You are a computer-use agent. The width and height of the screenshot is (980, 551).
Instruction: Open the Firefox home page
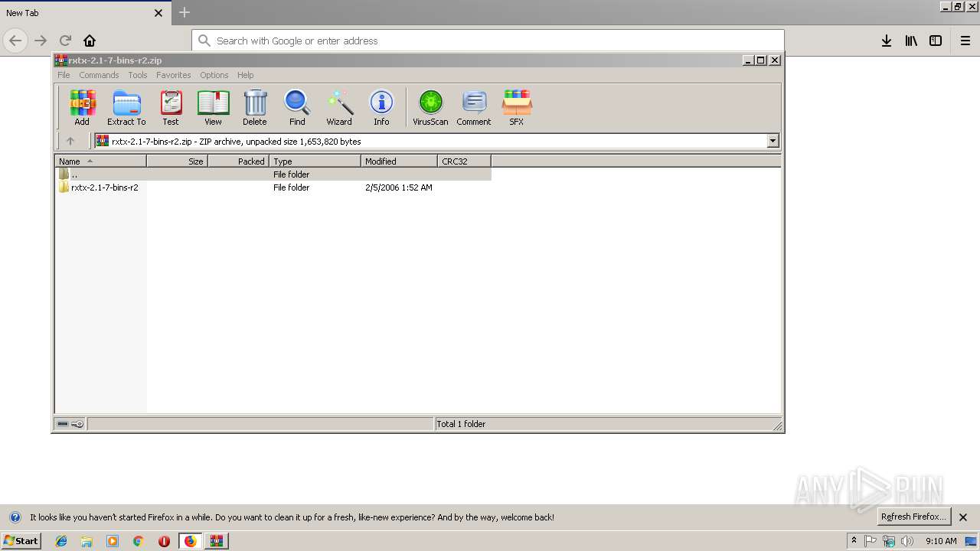click(90, 41)
